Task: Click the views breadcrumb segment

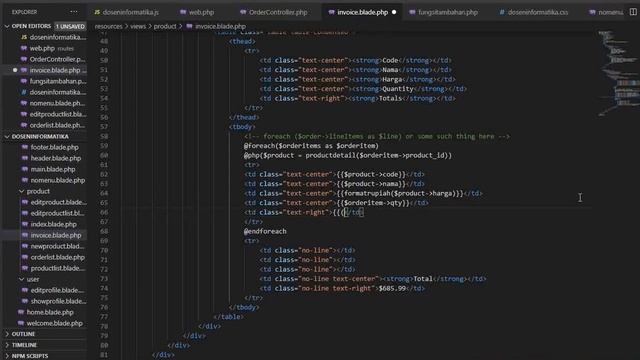Action: pos(138,26)
